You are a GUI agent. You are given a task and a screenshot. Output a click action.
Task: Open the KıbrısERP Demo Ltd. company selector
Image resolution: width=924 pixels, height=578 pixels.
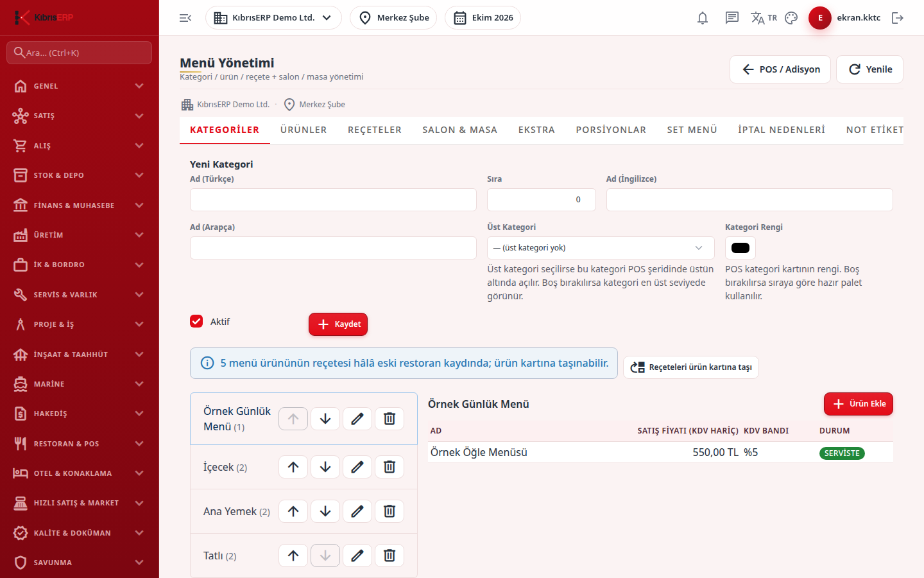tap(273, 18)
